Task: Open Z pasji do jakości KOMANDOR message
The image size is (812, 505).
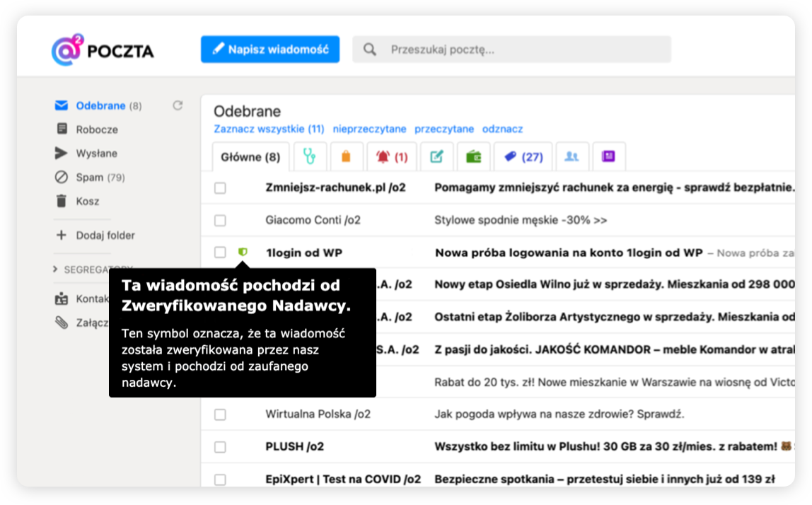Action: tap(614, 349)
